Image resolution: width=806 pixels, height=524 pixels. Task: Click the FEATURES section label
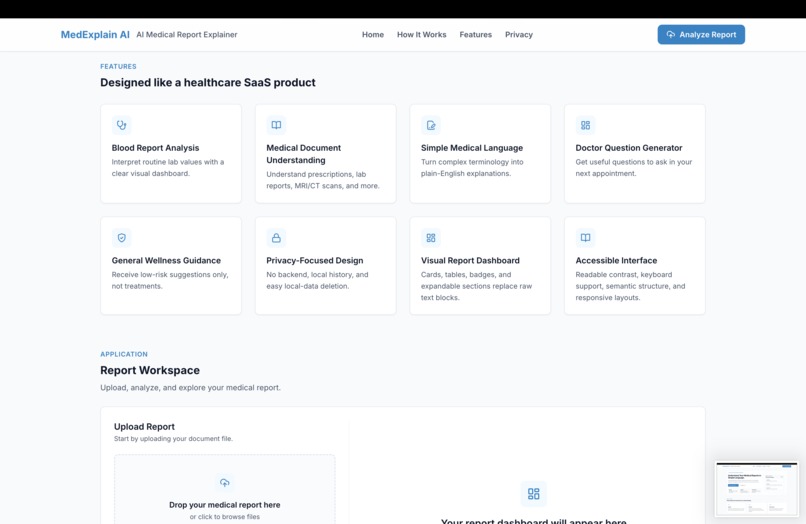click(118, 66)
